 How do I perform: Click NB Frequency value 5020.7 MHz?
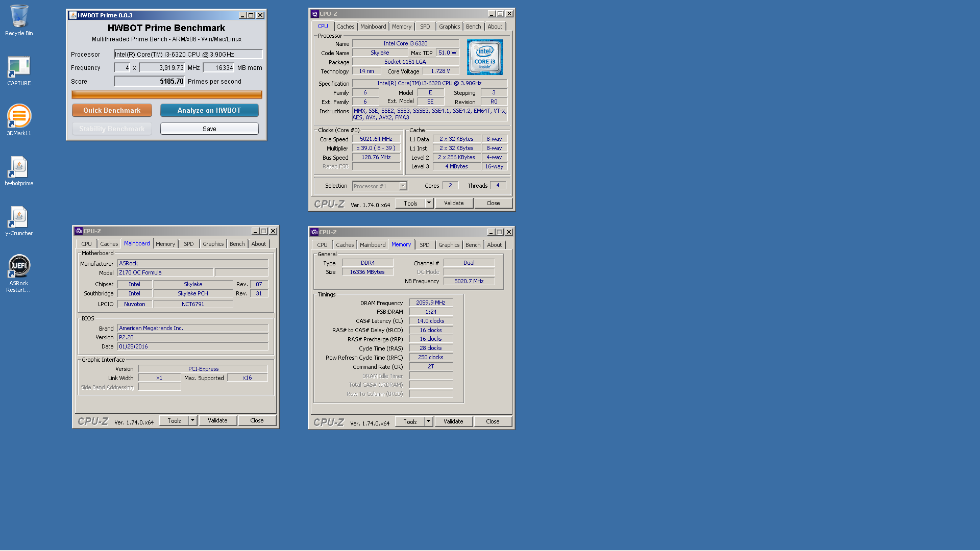(x=469, y=281)
